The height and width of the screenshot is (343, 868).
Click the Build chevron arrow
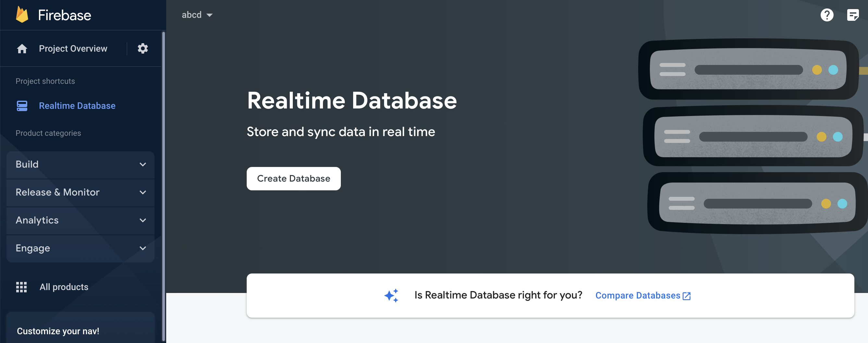coord(143,165)
